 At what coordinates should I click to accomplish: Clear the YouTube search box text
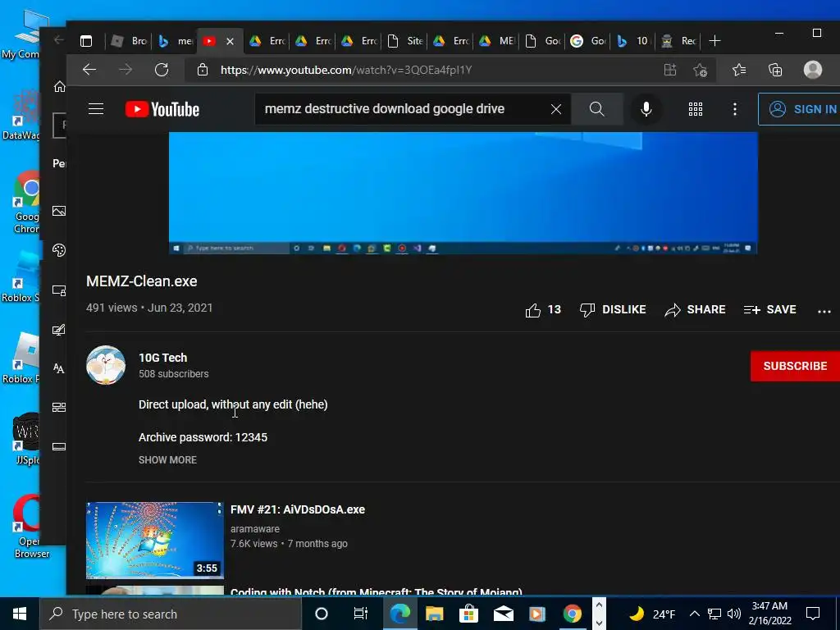[x=556, y=109]
